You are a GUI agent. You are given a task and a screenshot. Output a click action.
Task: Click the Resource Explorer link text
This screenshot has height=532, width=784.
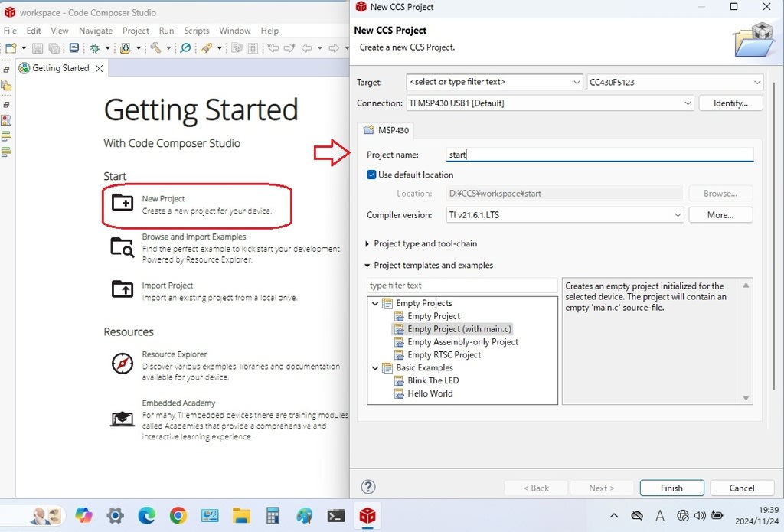point(174,354)
